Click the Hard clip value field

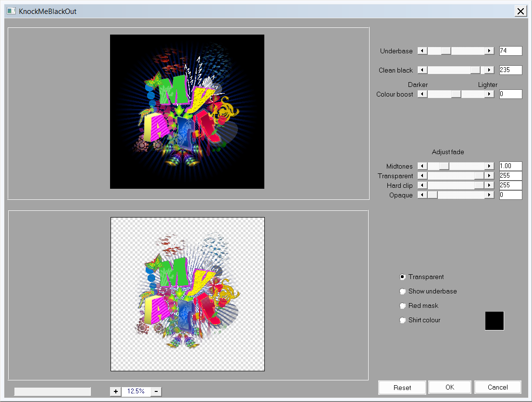pos(511,185)
